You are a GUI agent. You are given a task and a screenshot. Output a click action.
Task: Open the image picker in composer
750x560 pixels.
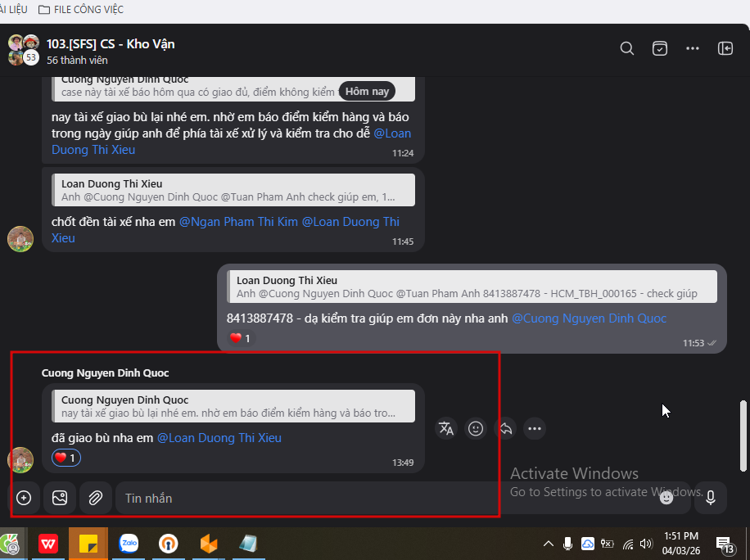coord(60,498)
